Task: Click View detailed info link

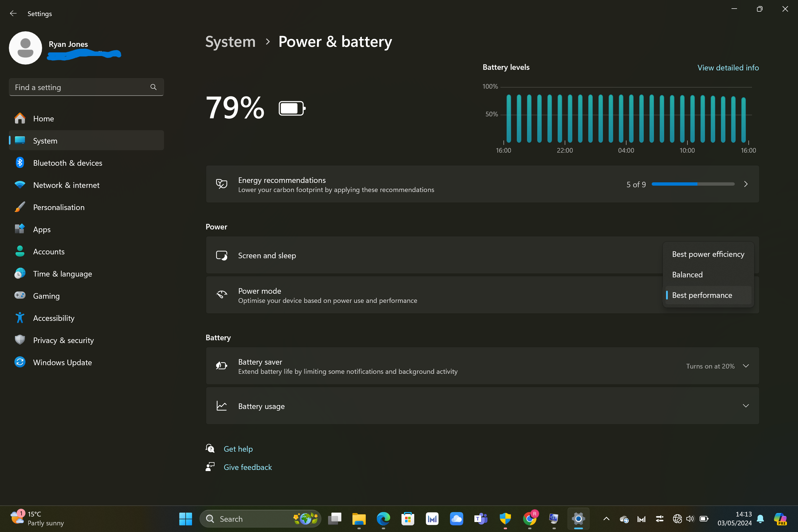Action: [728, 68]
